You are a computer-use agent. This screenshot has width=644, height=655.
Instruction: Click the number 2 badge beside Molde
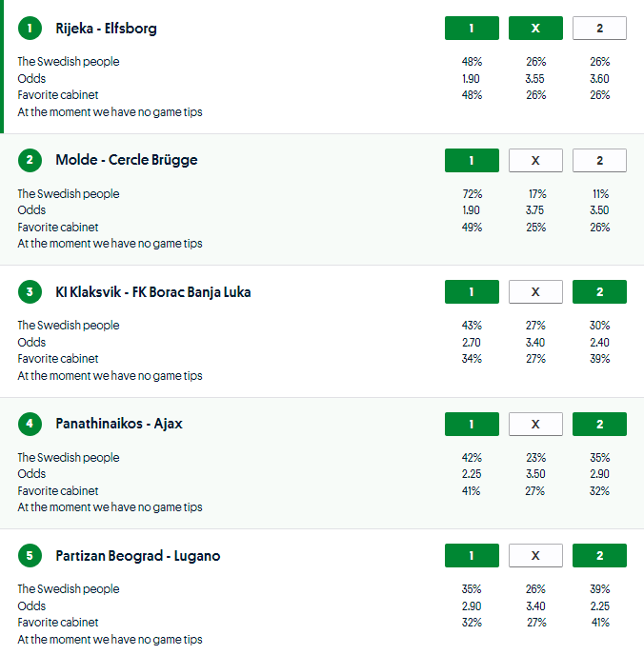click(x=30, y=160)
